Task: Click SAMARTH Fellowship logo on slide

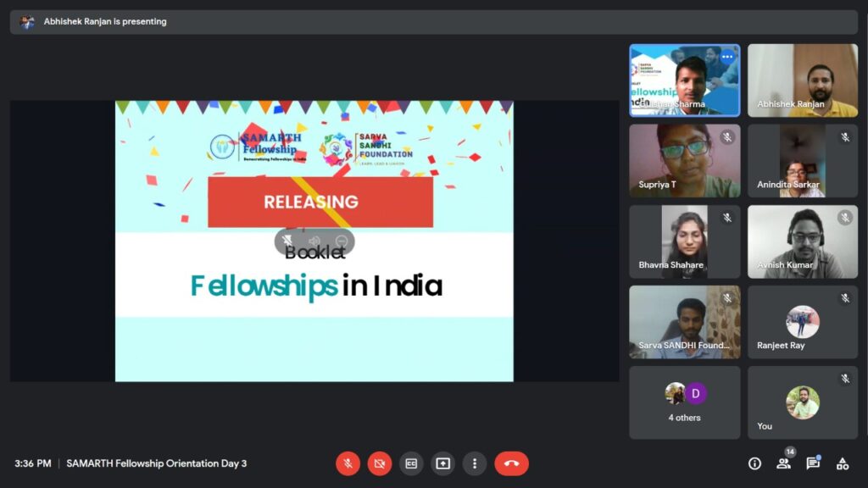Action: click(x=258, y=147)
